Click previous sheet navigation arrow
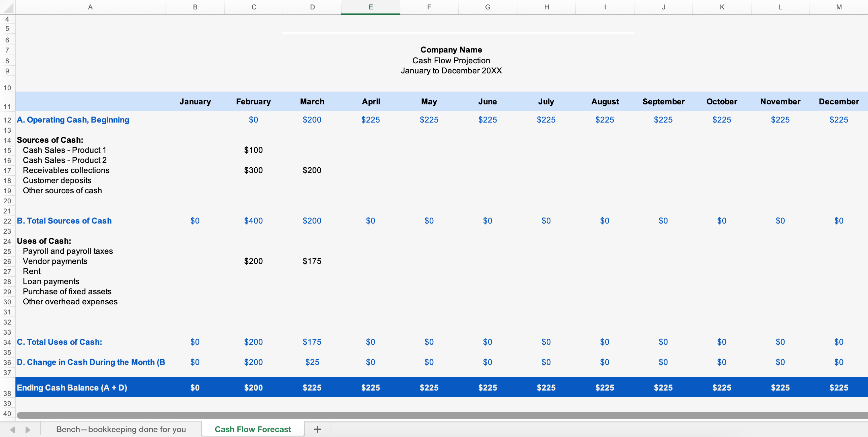Screen dimensions: 868x437 pyautogui.click(x=13, y=430)
